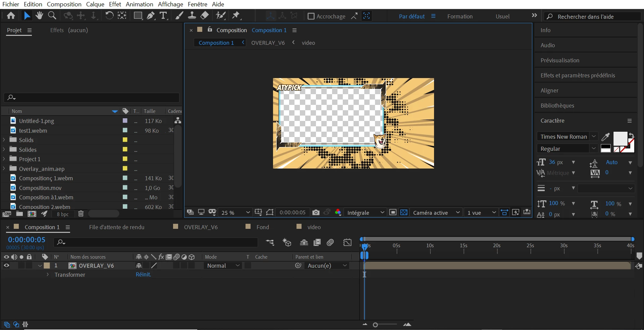
Task: Enable the Accrochage checkbox
Action: click(x=311, y=16)
